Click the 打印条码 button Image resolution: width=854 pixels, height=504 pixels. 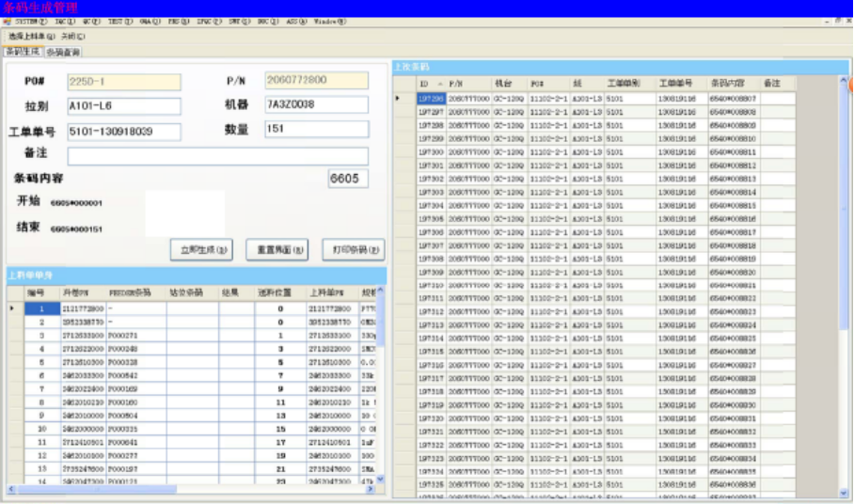pos(354,250)
